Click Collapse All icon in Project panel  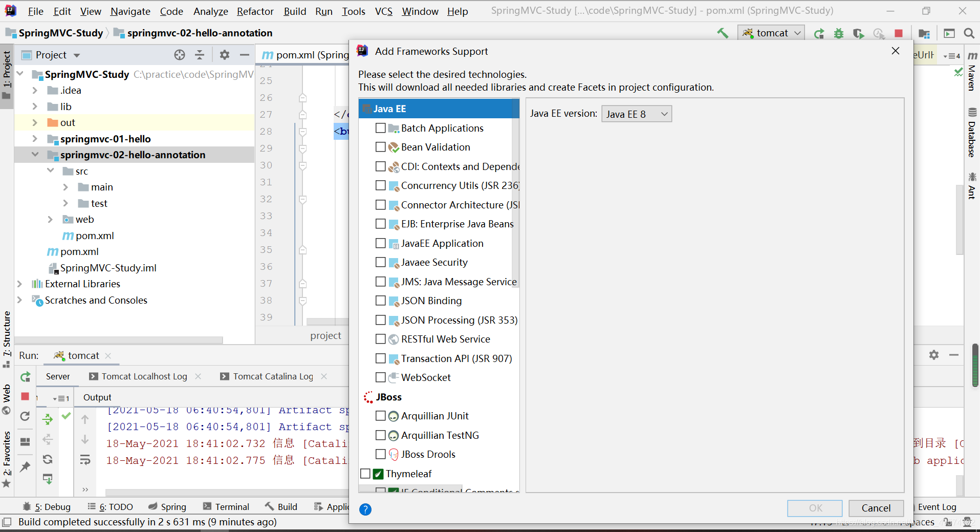tap(200, 55)
